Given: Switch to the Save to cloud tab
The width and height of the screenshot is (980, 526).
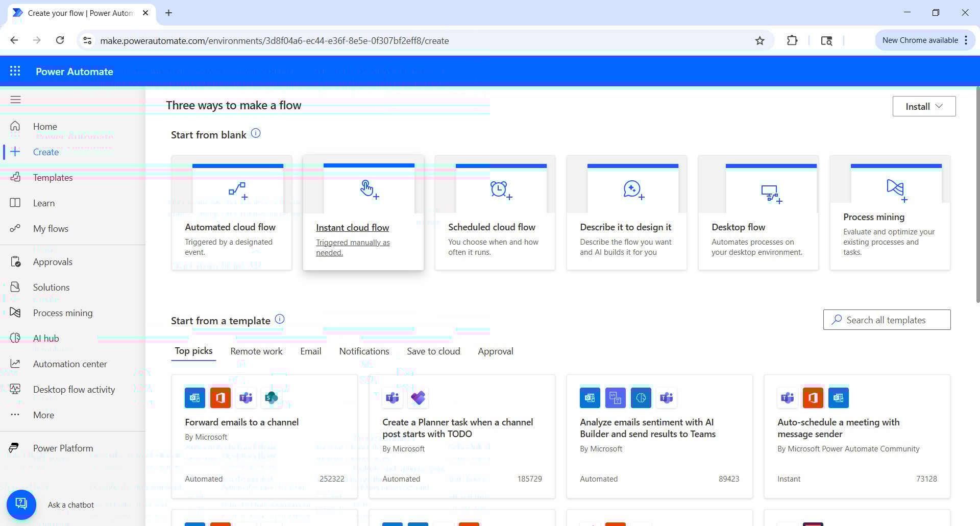Looking at the screenshot, I should pos(433,351).
